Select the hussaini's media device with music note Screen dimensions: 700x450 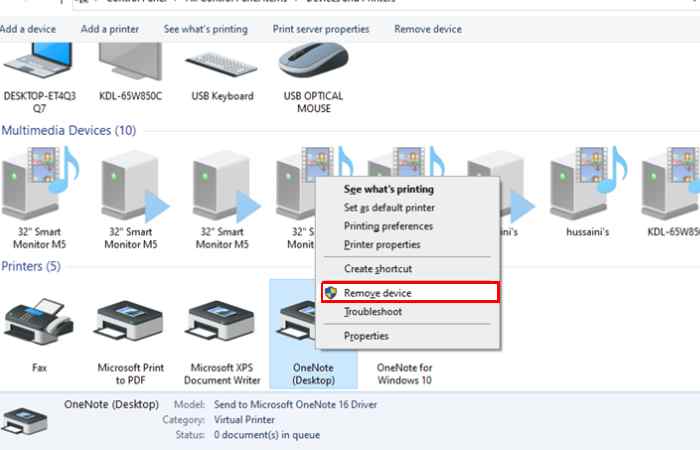(588, 192)
